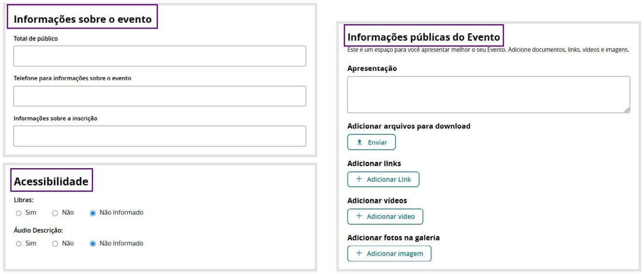Click the Acessibilidade section heading

(x=51, y=181)
